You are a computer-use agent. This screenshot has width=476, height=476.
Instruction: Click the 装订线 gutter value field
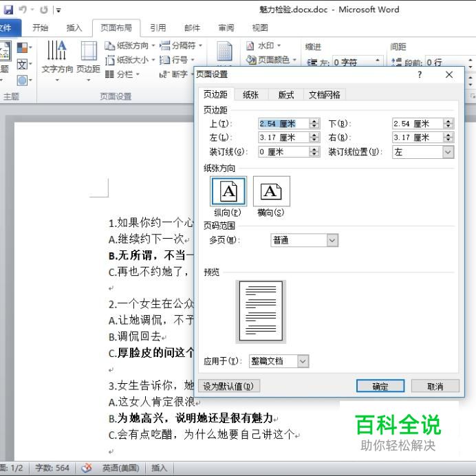(284, 151)
